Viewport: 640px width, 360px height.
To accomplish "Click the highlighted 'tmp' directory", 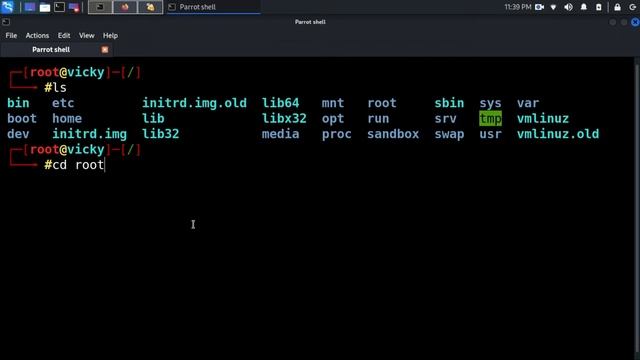I will (491, 118).
